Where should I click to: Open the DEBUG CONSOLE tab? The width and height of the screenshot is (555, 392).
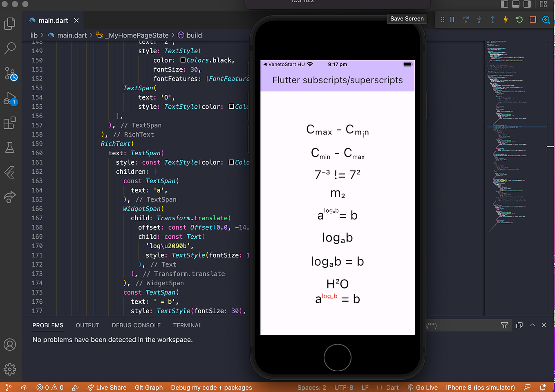coord(136,325)
